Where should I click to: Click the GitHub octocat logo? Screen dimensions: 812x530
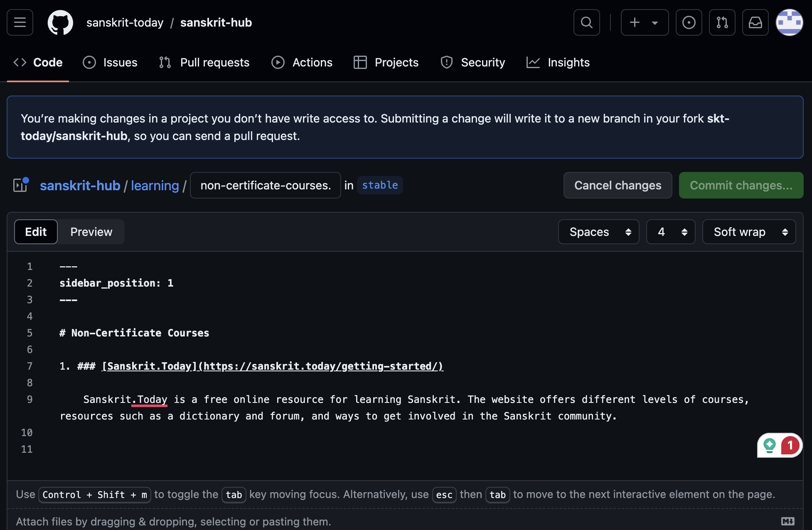pyautogui.click(x=60, y=22)
